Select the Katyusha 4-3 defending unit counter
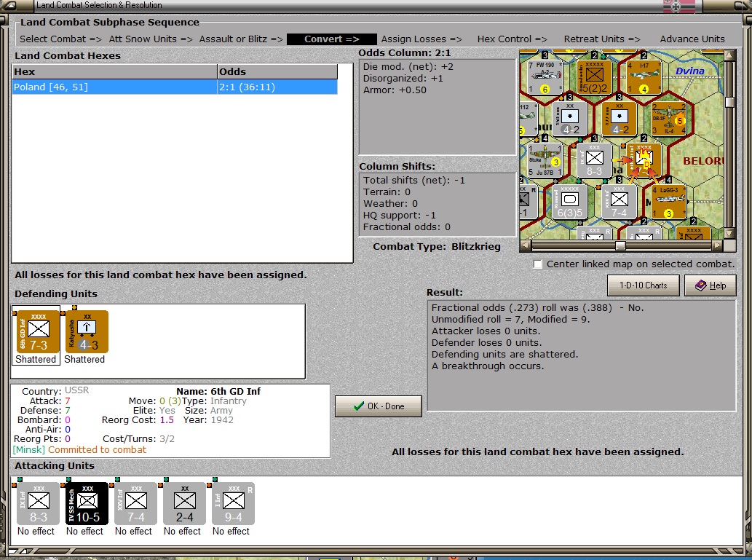 tap(87, 331)
